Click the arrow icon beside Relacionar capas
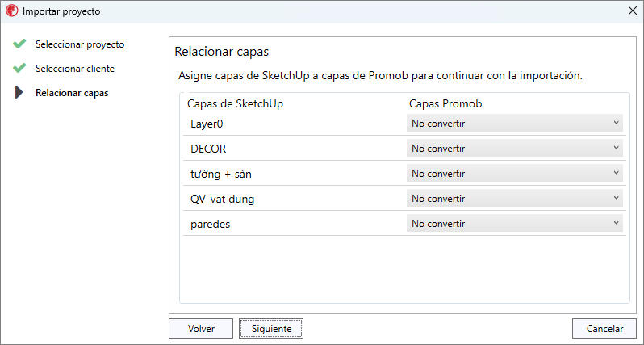Screen dimensions: 644x345 tap(20, 93)
